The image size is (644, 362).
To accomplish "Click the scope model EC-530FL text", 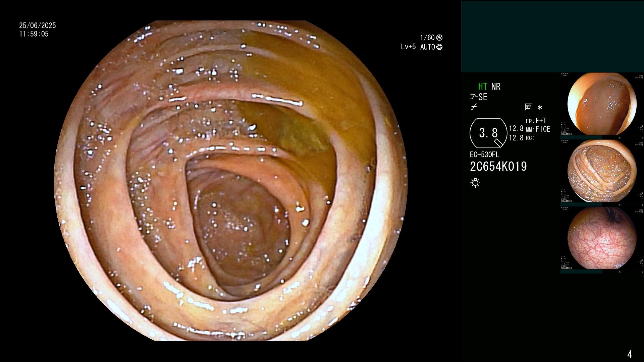I will (x=484, y=155).
